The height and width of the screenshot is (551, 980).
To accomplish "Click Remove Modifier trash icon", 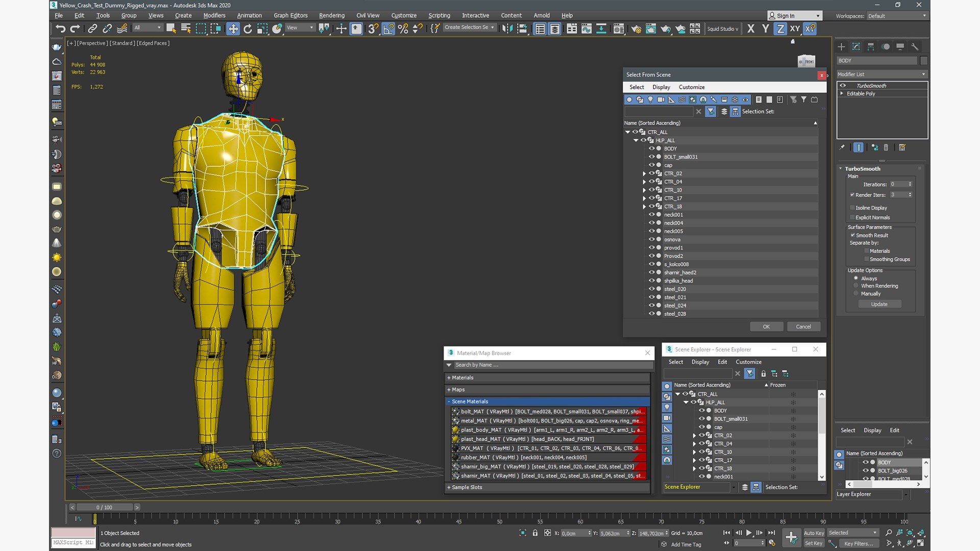I will 886,147.
